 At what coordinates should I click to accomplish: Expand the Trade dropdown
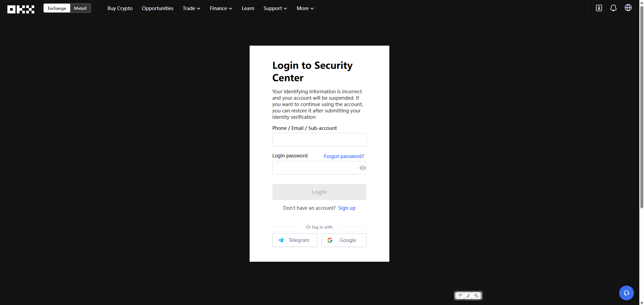tap(191, 8)
